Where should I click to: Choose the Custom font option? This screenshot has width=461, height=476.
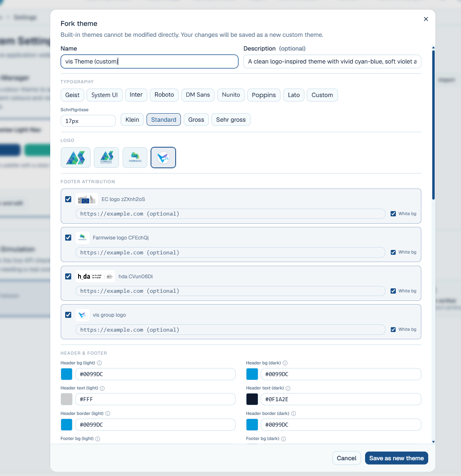[x=322, y=95]
